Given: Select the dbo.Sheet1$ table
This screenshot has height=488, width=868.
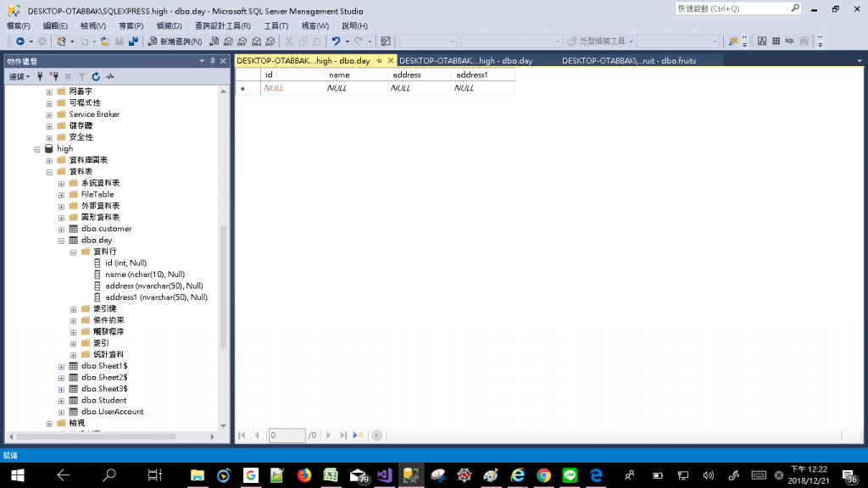Looking at the screenshot, I should coord(104,366).
